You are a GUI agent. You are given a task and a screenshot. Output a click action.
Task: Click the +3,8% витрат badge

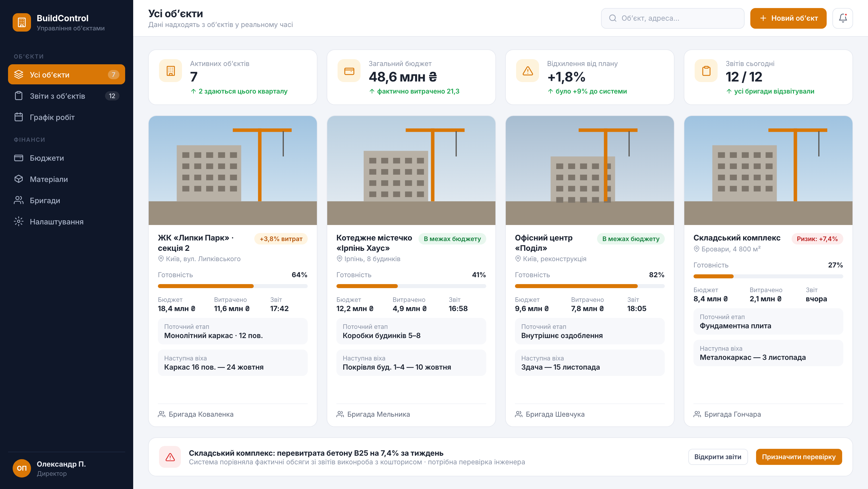point(281,239)
